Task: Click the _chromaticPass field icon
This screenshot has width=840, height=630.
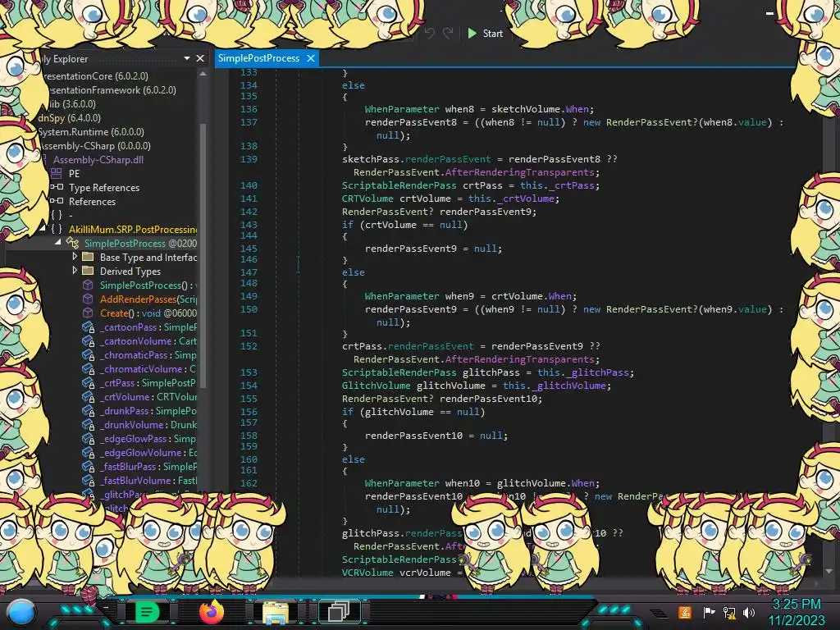Action: [x=89, y=354]
